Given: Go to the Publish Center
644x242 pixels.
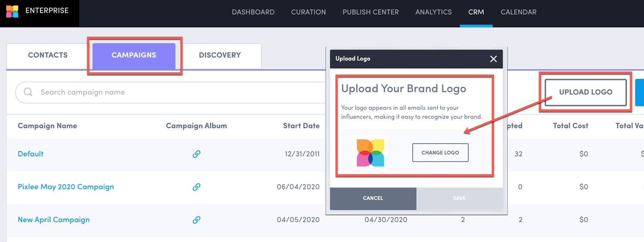Looking at the screenshot, I should click(x=370, y=11).
